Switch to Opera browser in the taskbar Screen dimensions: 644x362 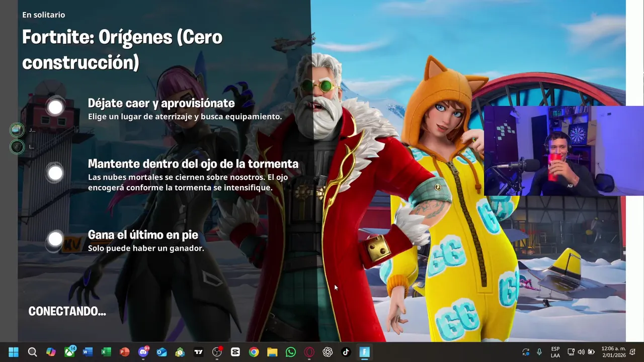click(309, 352)
